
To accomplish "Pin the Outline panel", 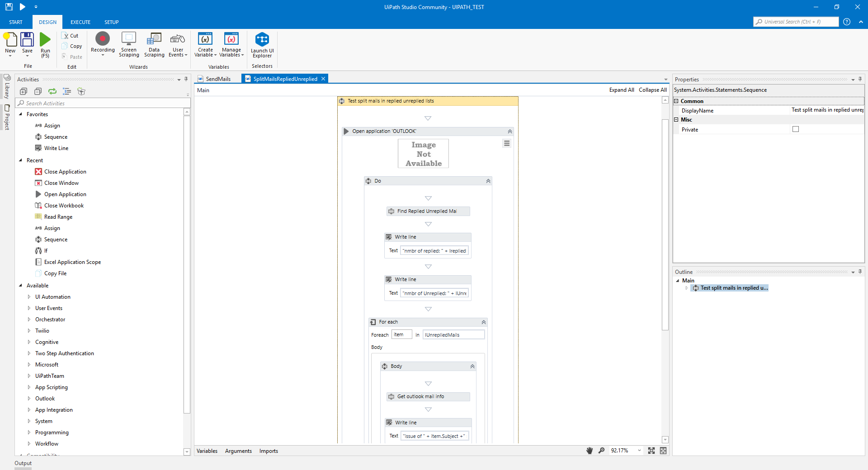I will tap(860, 272).
